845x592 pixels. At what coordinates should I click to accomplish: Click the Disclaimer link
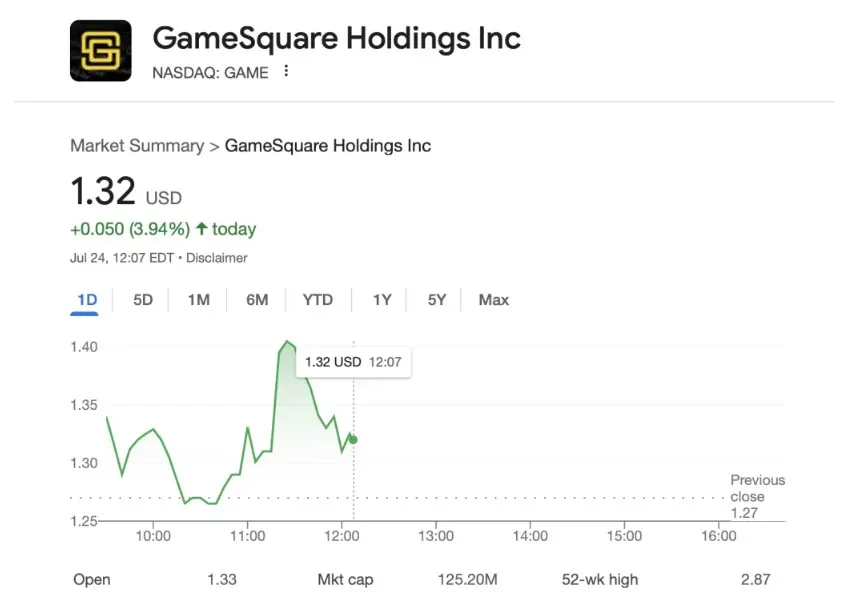pos(217,258)
